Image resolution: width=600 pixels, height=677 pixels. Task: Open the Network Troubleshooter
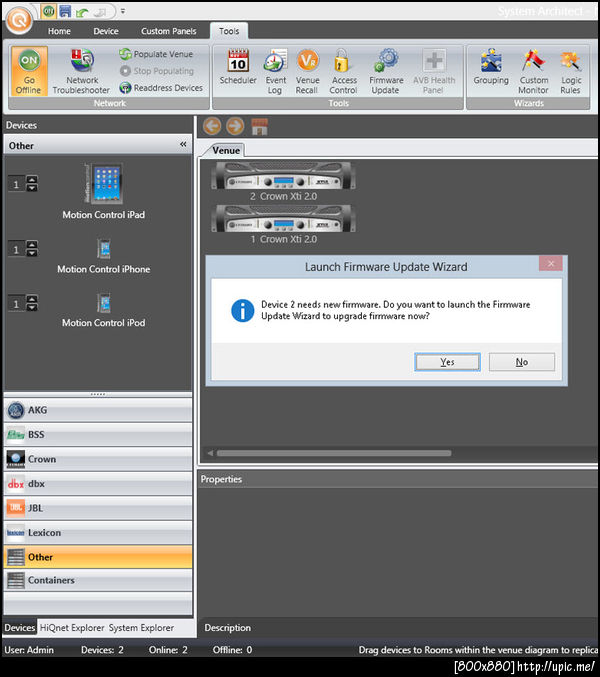(x=81, y=71)
